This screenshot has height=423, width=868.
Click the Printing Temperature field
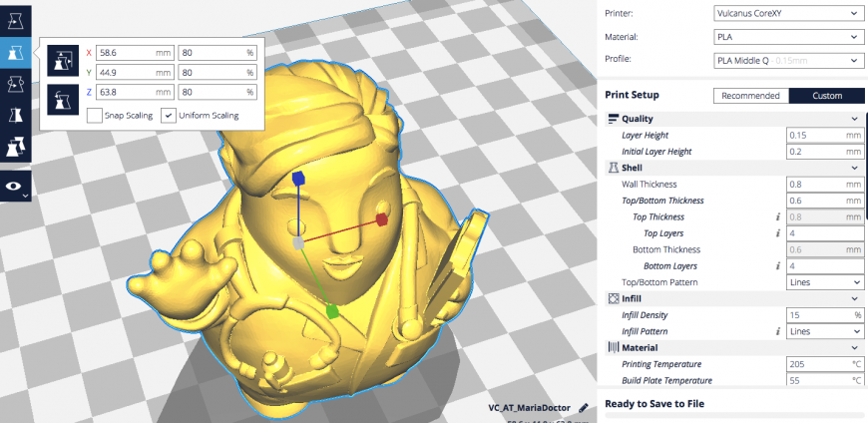pyautogui.click(x=825, y=364)
